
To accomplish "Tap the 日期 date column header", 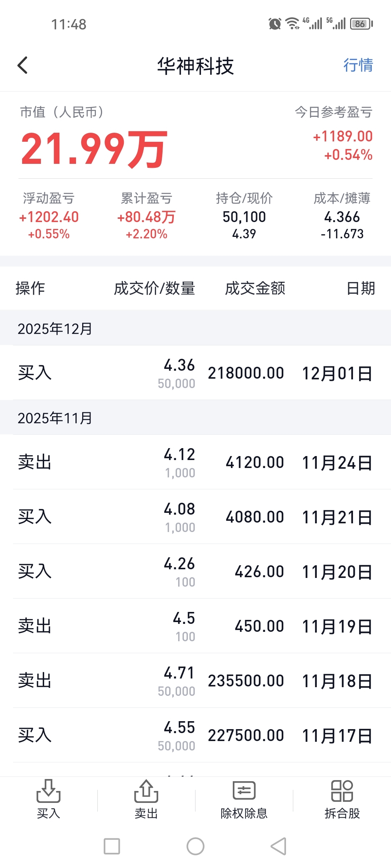I will [x=361, y=289].
